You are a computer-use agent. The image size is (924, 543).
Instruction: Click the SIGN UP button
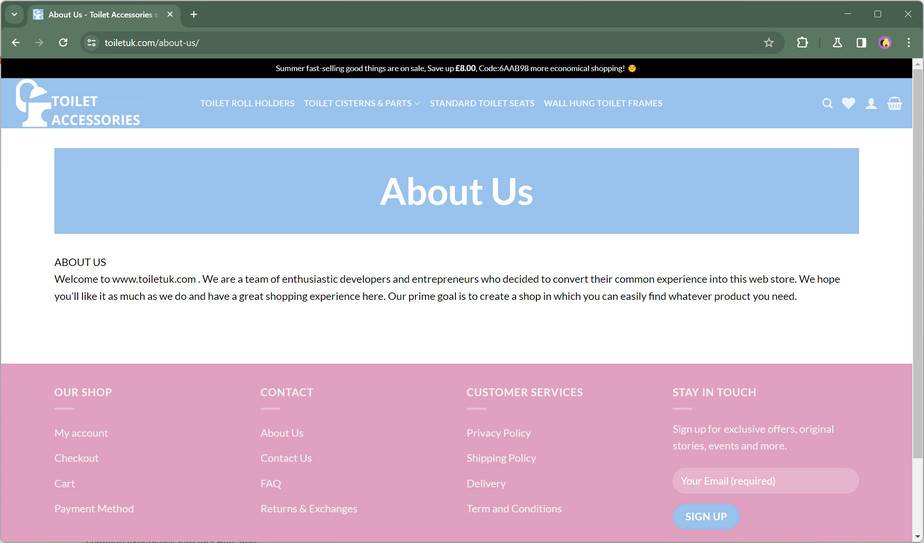tap(706, 516)
